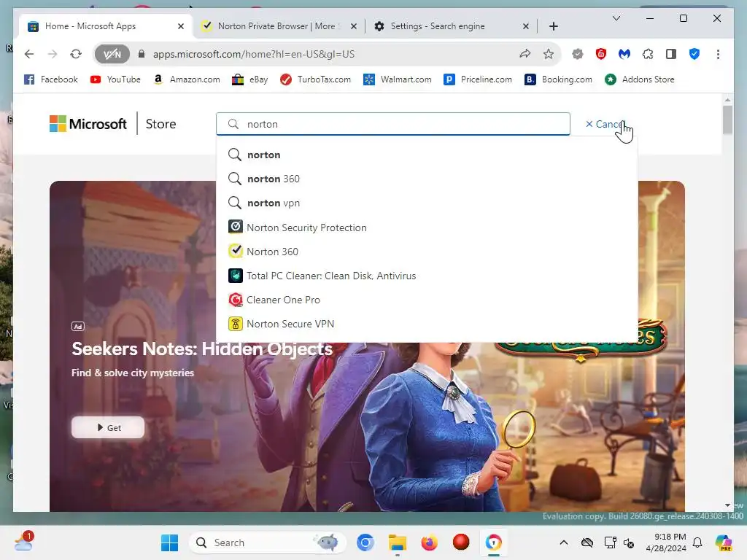Open Total PC Cleaner app result
Viewport: 747px width, 560px height.
point(427,276)
